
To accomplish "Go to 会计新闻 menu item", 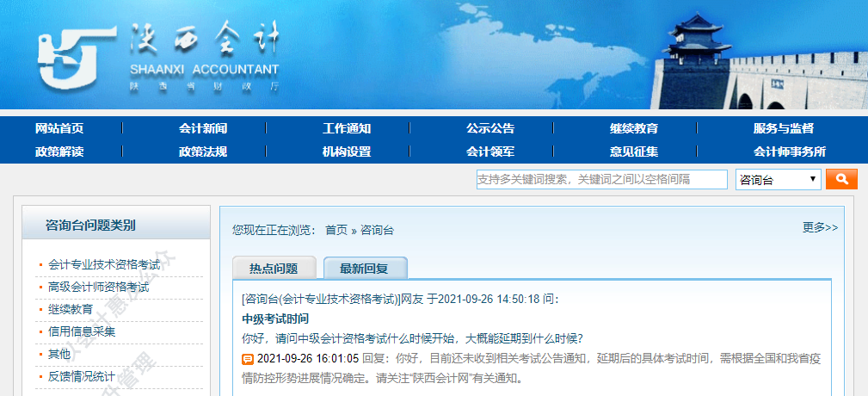I will 203,128.
